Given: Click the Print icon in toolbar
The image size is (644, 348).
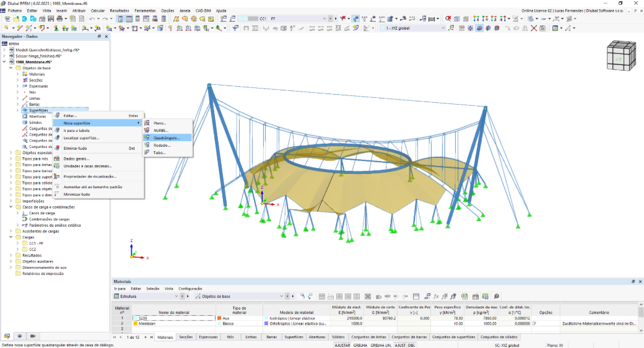Looking at the screenshot, I should tap(59, 19).
